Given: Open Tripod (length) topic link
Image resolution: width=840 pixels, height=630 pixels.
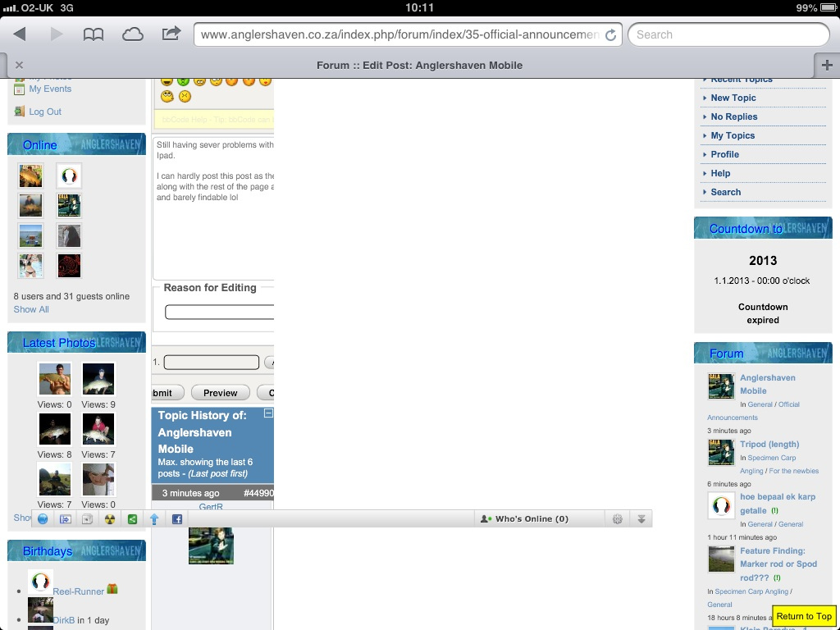Looking at the screenshot, I should 769,444.
